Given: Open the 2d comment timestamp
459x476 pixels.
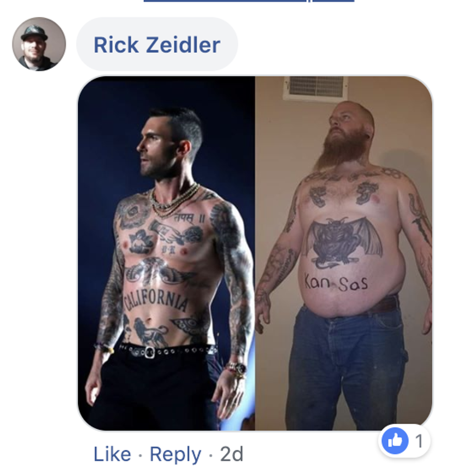Looking at the screenshot, I should pos(232,454).
